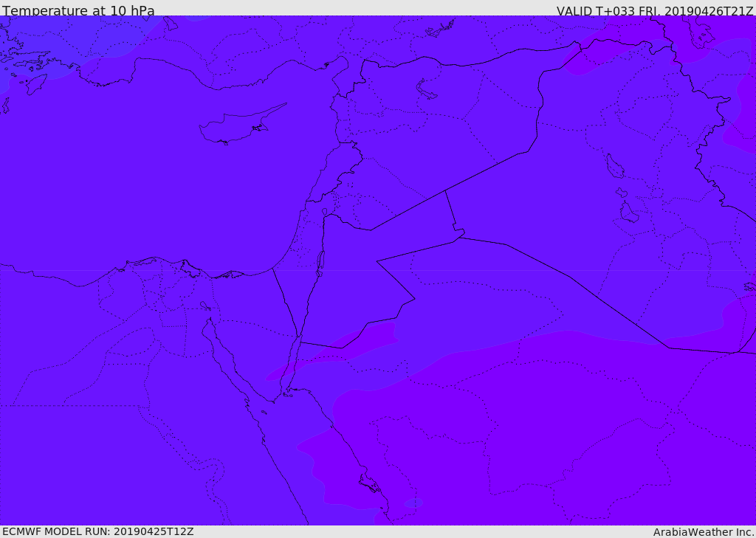Click the 'ArabiaWeather Inc' credit text
Screen dimensions: 756x538
703,532
